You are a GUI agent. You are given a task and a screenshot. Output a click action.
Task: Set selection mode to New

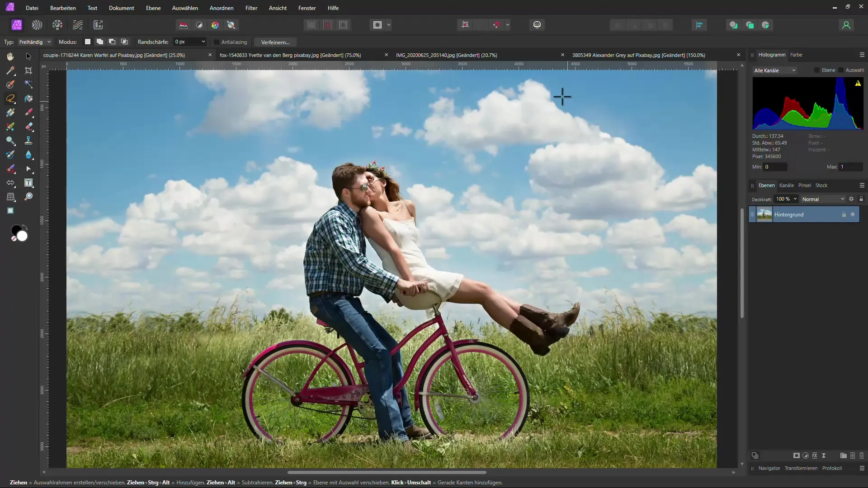88,42
